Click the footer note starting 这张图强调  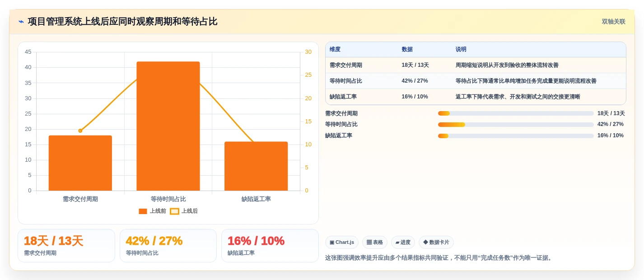(x=439, y=258)
